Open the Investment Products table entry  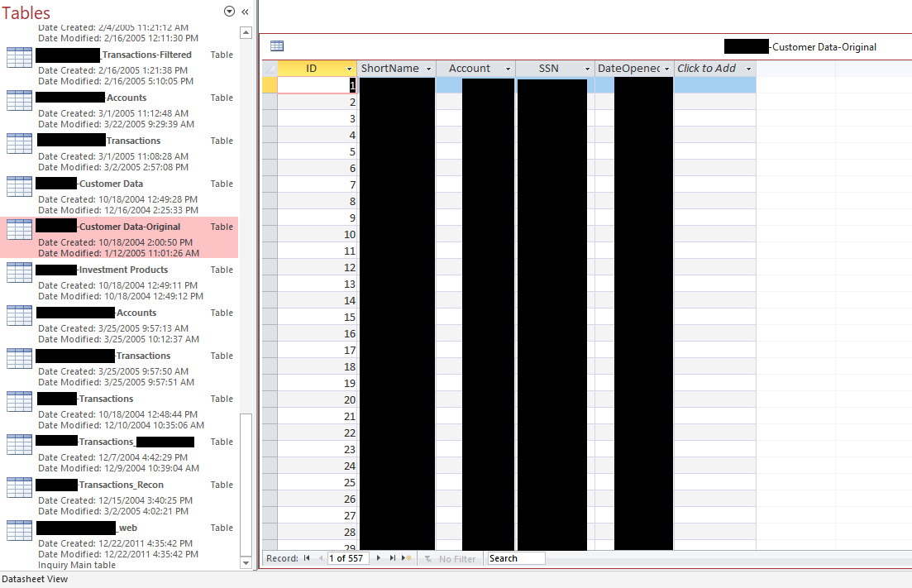pyautogui.click(x=119, y=281)
